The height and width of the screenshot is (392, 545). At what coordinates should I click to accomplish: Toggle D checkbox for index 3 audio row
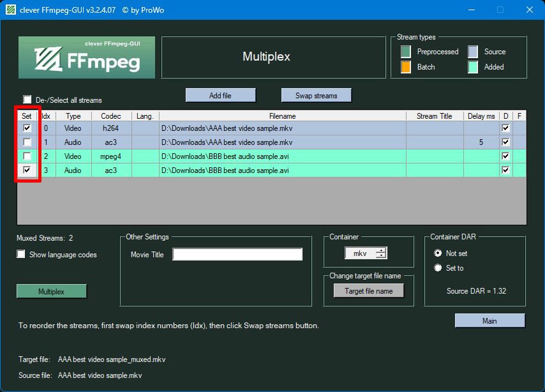505,170
